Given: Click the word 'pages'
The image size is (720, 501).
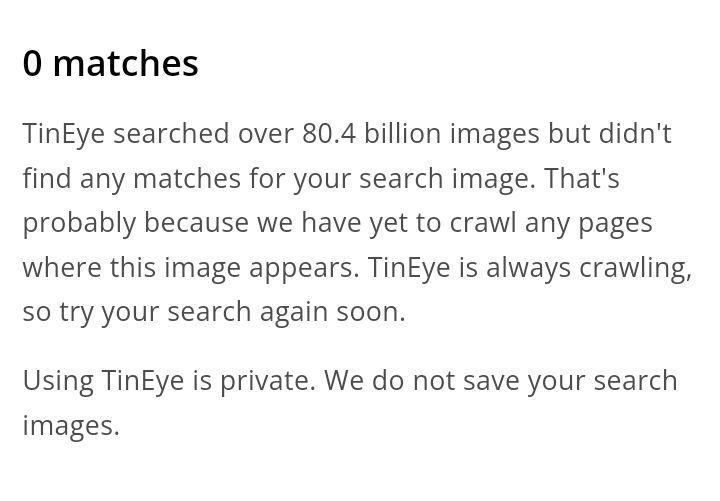Looking at the screenshot, I should (616, 223).
